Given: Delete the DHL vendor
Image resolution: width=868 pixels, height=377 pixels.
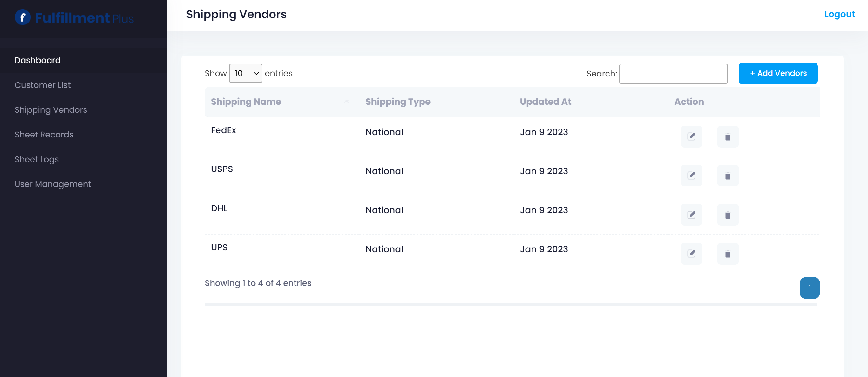Looking at the screenshot, I should pos(728,215).
